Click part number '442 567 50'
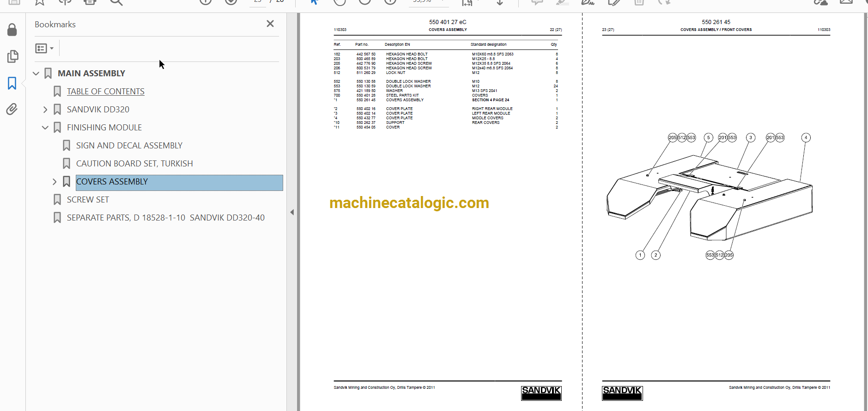Screen dimensions: 868x411 [x=366, y=55]
